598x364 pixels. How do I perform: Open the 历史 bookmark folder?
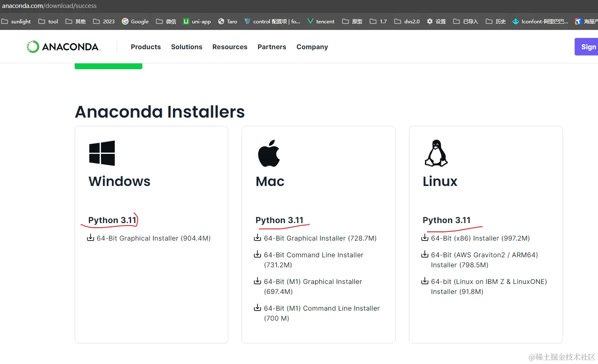(496, 21)
